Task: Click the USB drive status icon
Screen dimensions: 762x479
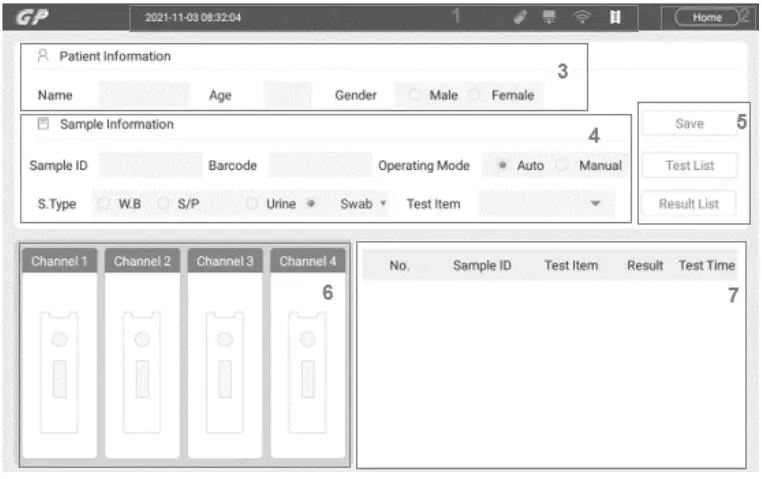Action: click(520, 17)
